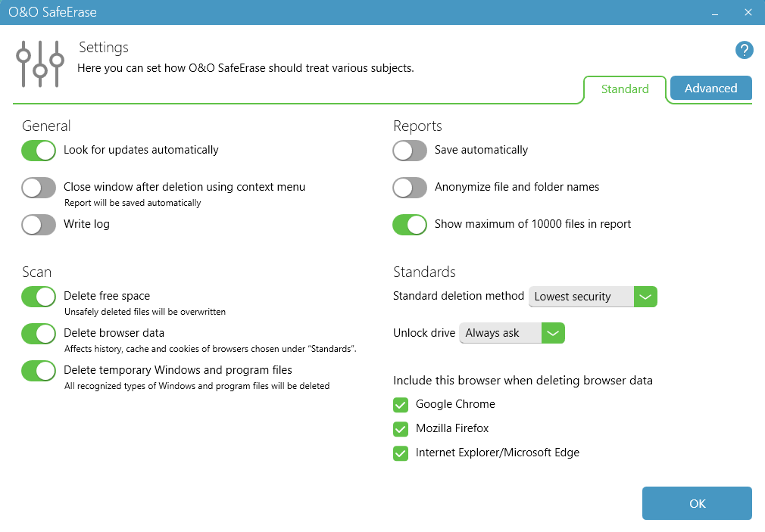Disable Show maximum of 10000 files
Screen dimensions: 765x532
(410, 225)
